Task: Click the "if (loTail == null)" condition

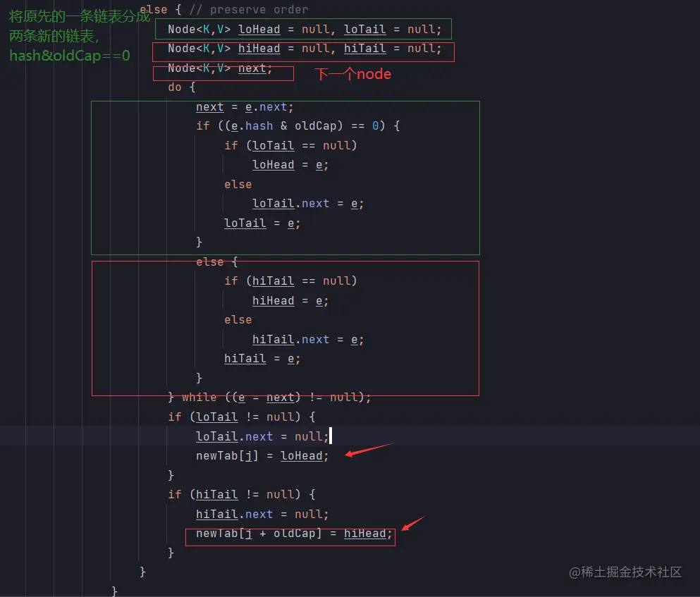Action: point(290,146)
